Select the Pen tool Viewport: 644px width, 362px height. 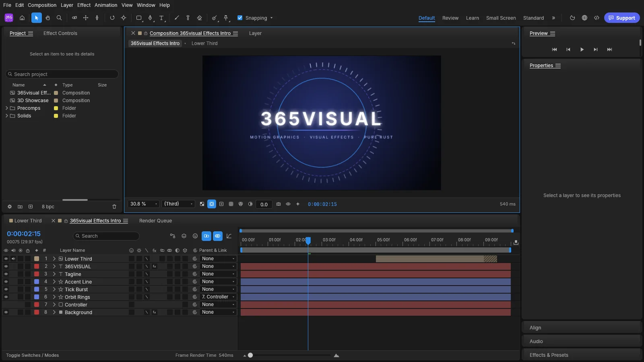[x=150, y=18]
